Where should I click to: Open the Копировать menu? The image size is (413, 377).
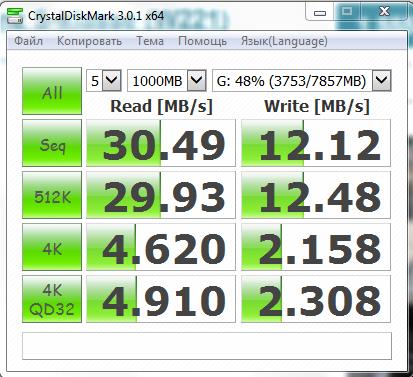pos(89,41)
